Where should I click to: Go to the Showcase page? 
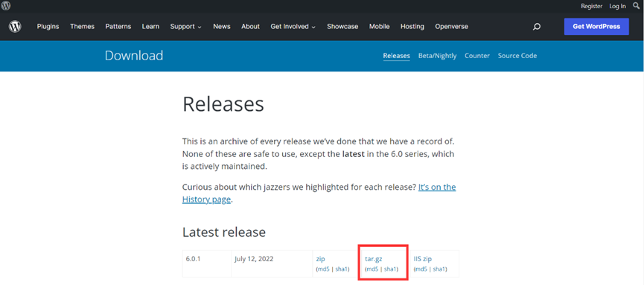[342, 27]
